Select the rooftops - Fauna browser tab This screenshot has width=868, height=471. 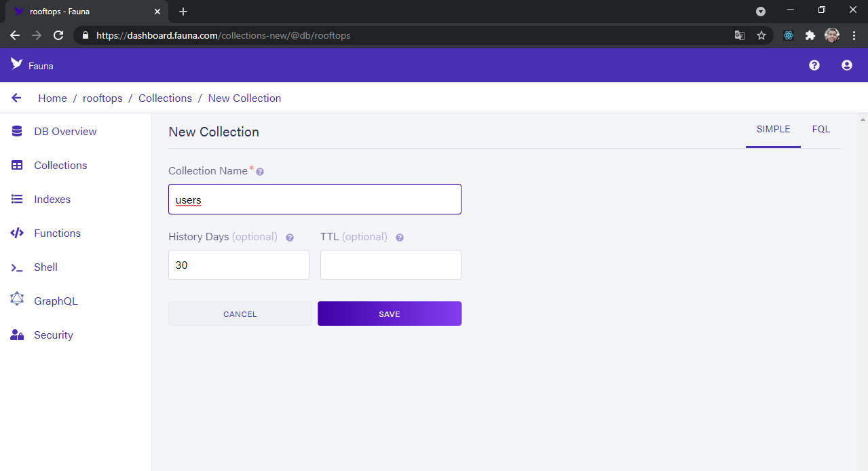87,12
